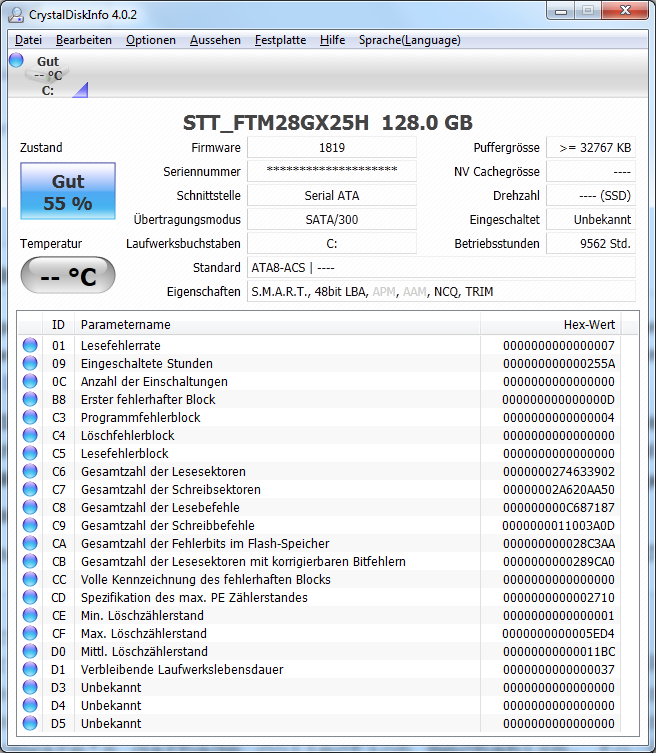Click the status orb for Erster fehlerhafter Block
Image resolution: width=656 pixels, height=753 pixels.
30,399
